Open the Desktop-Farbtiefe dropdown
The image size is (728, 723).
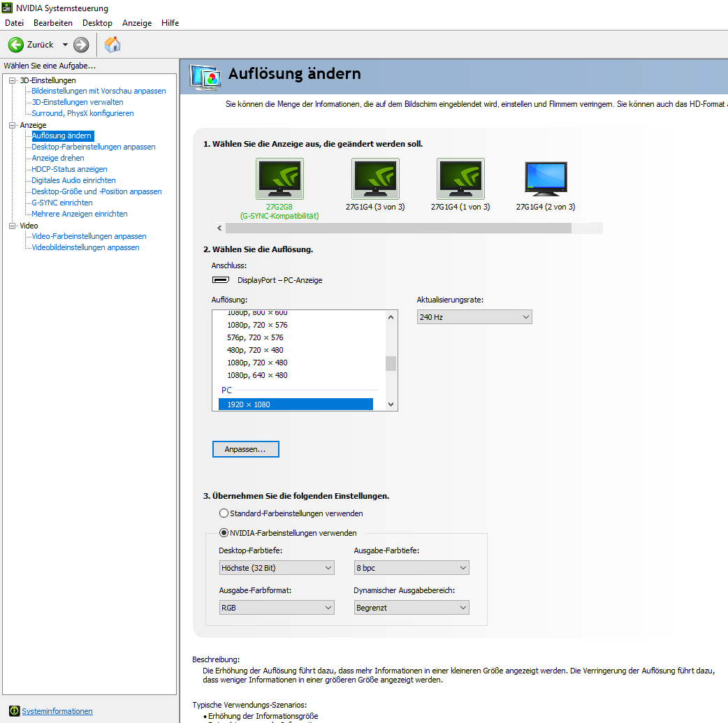(277, 568)
